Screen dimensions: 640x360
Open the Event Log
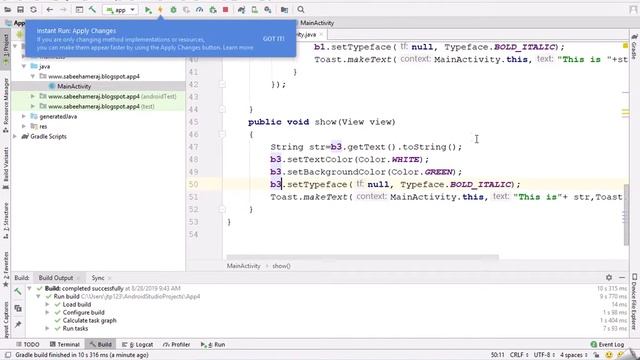coord(607,344)
